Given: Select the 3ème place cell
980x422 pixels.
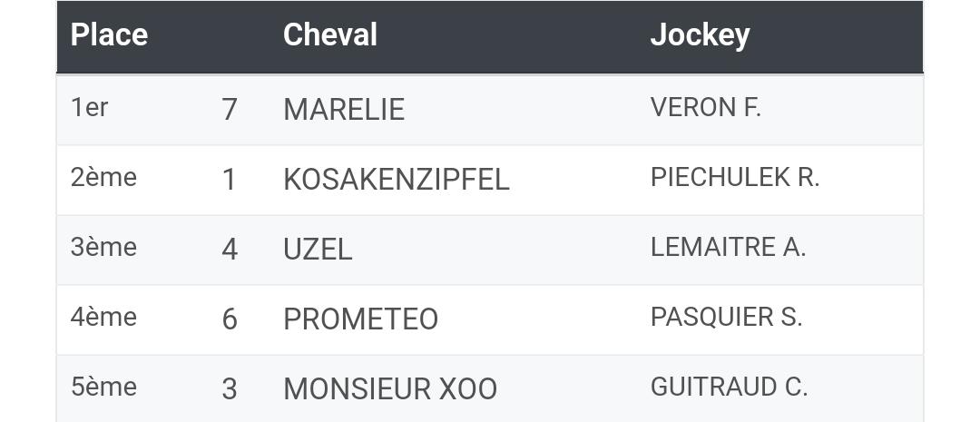Looking at the screenshot, I should tap(103, 248).
